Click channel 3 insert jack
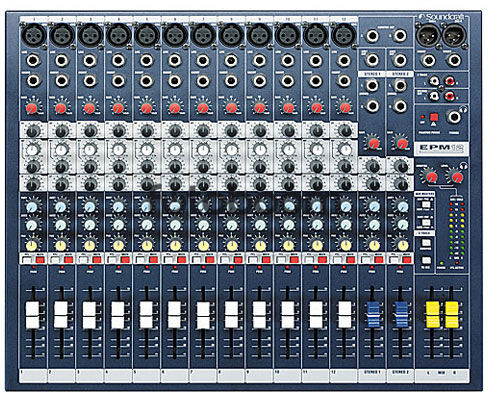 pyautogui.click(x=89, y=81)
